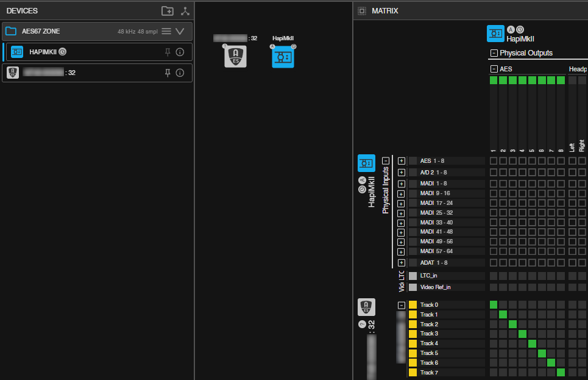The image size is (588, 380).
Task: Click the gray swatch next to LTC_in
Action: click(x=413, y=276)
